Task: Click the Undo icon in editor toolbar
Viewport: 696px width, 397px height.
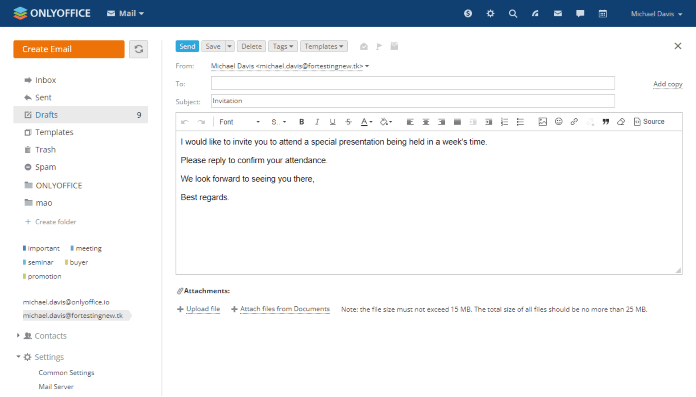Action: [185, 122]
